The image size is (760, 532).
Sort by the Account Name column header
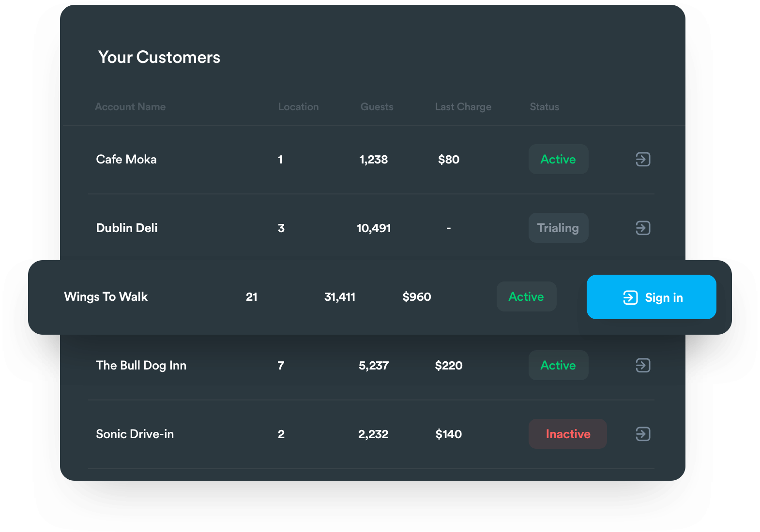(130, 107)
